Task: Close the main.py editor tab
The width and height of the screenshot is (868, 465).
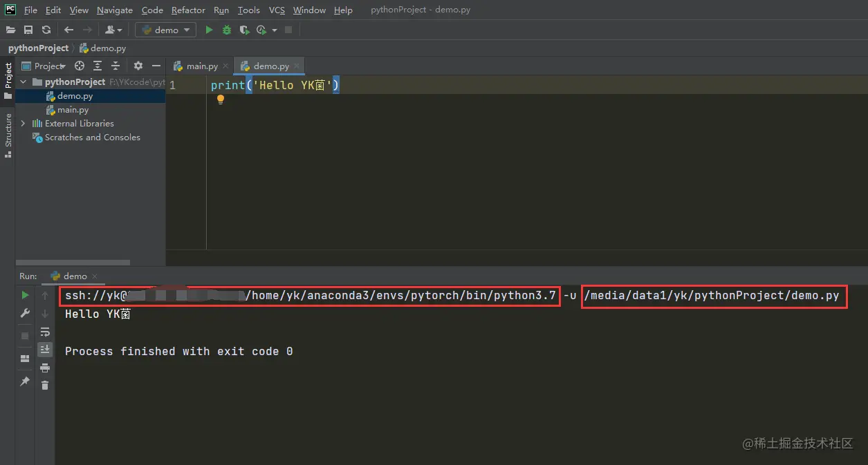Action: click(226, 66)
